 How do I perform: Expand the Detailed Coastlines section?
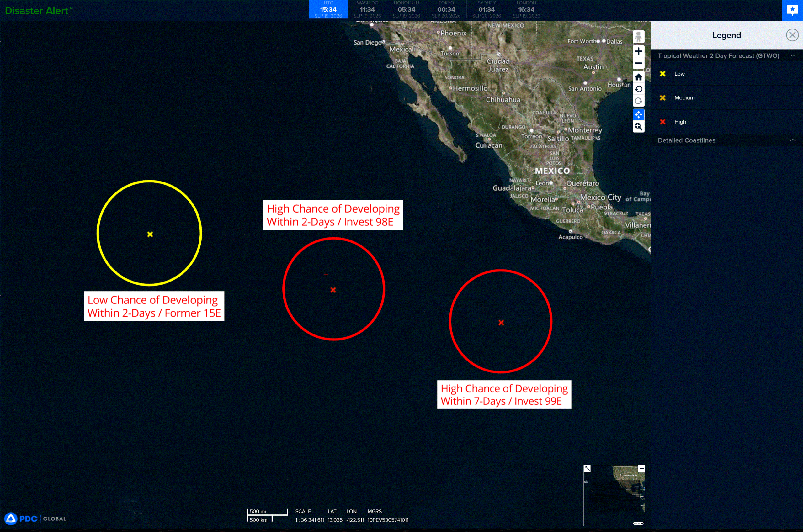point(792,140)
